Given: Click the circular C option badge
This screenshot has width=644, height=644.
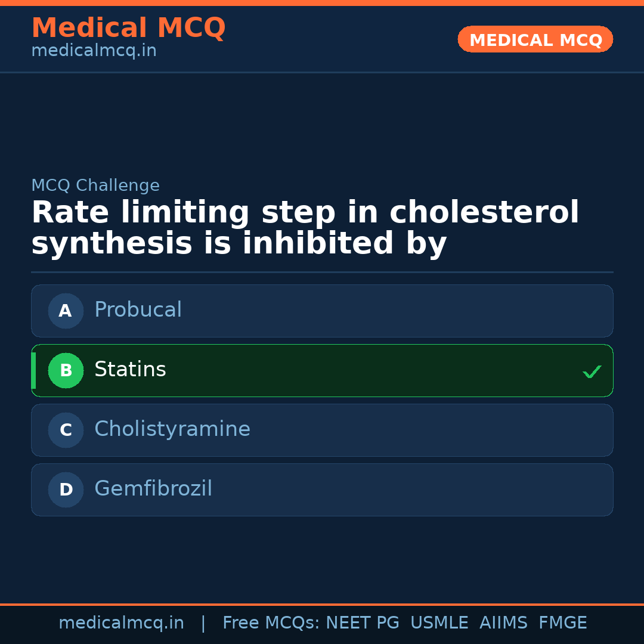Looking at the screenshot, I should [x=66, y=430].
